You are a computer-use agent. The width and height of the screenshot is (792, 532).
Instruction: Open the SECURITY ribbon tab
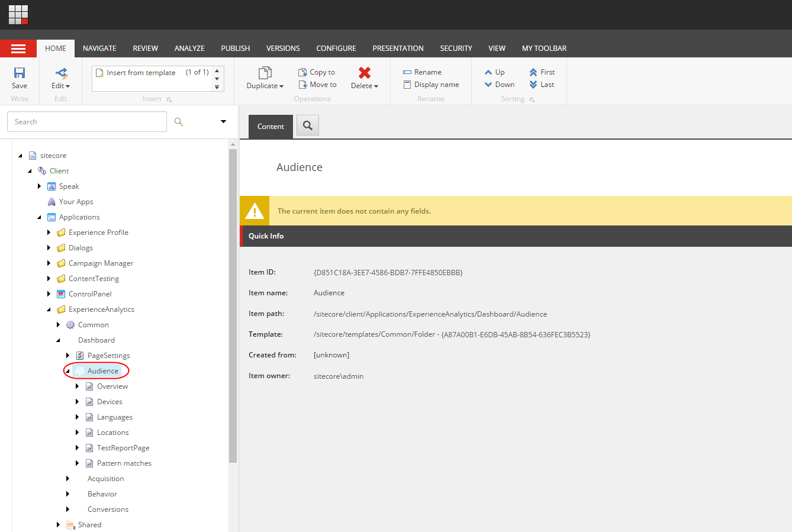click(x=456, y=49)
